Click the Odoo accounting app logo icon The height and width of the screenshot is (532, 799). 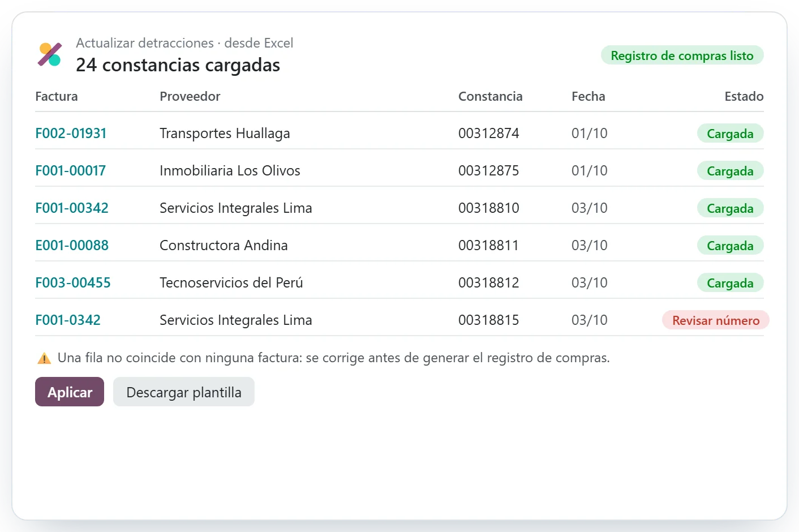(x=50, y=54)
